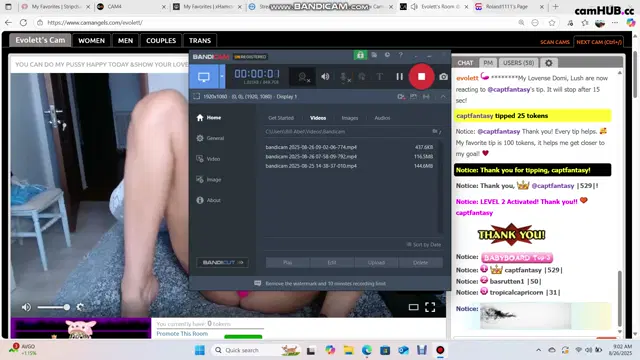
Task: Click taskbar Quick search box
Action: click(256, 350)
